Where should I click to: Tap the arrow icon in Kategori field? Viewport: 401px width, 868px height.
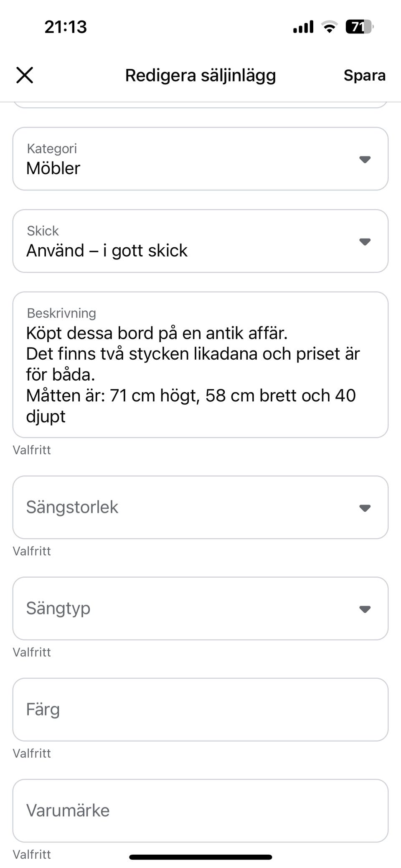pos(365,159)
